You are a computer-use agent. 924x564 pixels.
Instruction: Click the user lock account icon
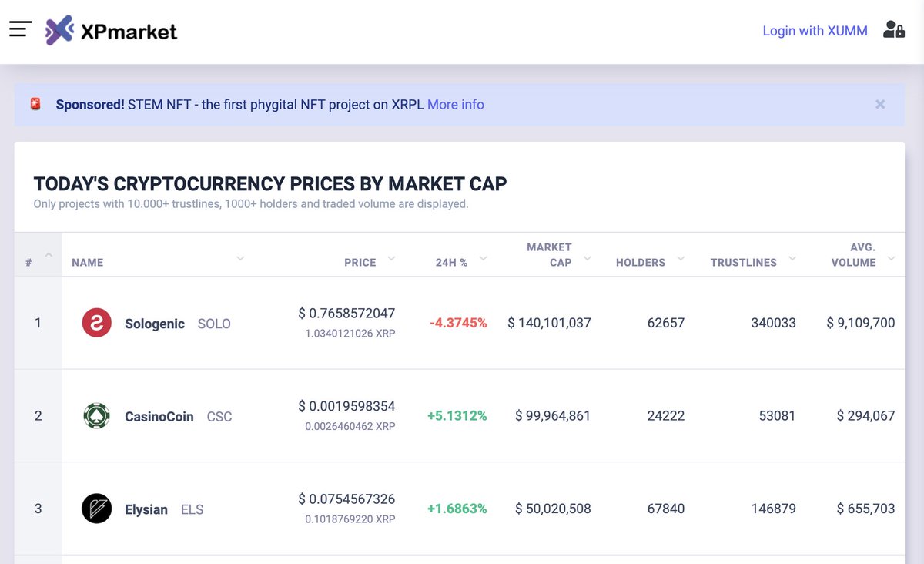(x=893, y=30)
